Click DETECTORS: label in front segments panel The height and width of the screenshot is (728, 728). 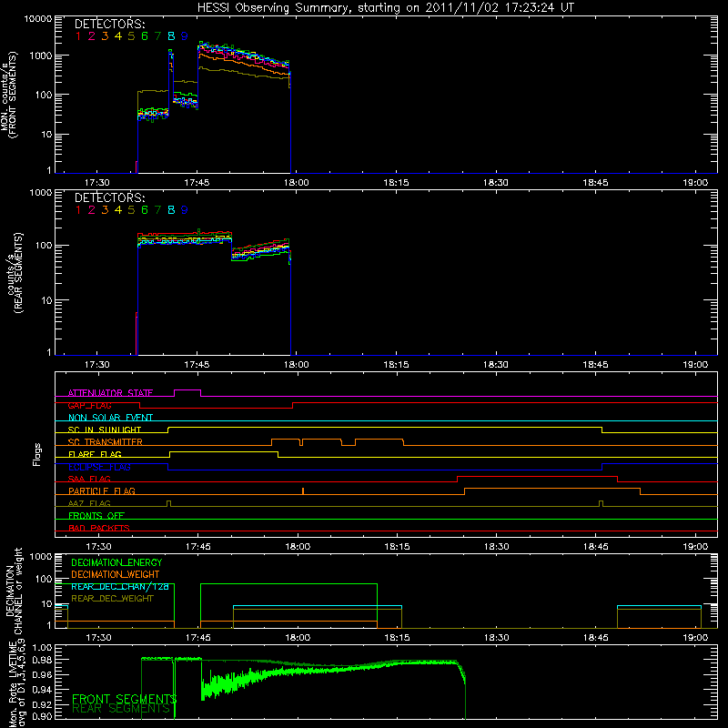tap(109, 24)
